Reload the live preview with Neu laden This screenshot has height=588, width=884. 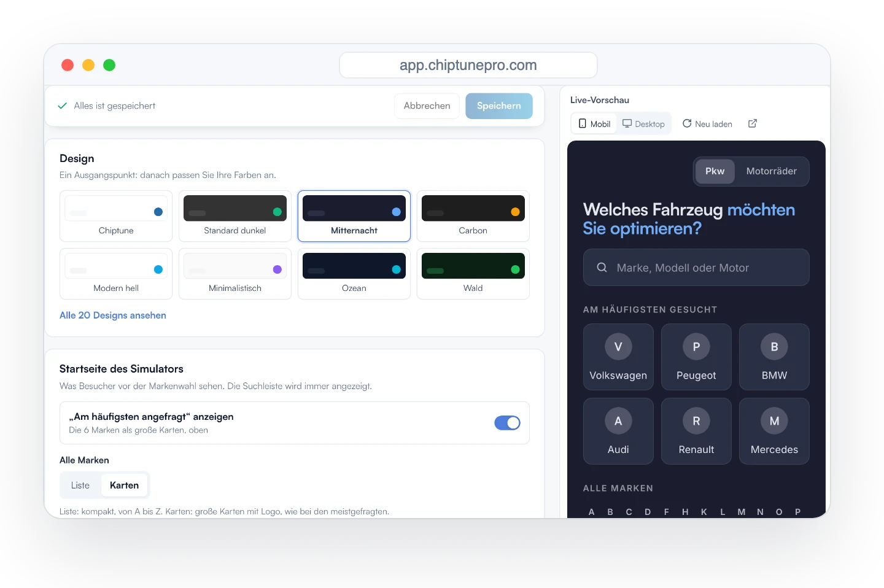point(707,123)
